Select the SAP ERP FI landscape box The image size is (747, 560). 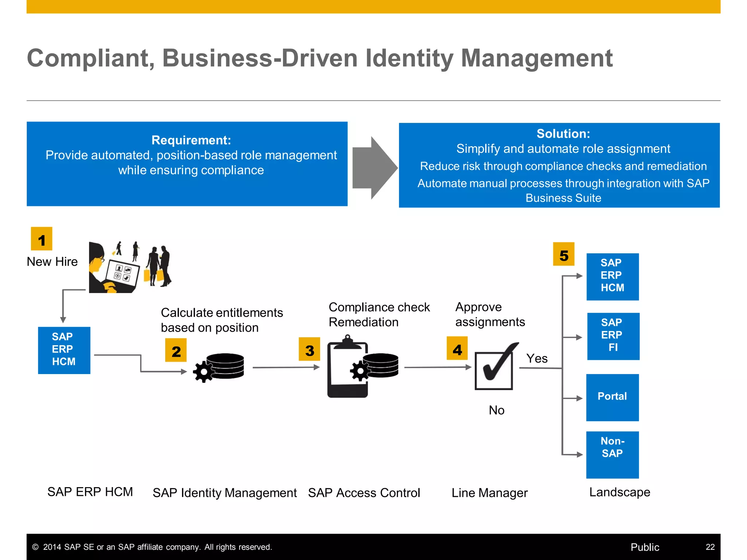coord(613,336)
